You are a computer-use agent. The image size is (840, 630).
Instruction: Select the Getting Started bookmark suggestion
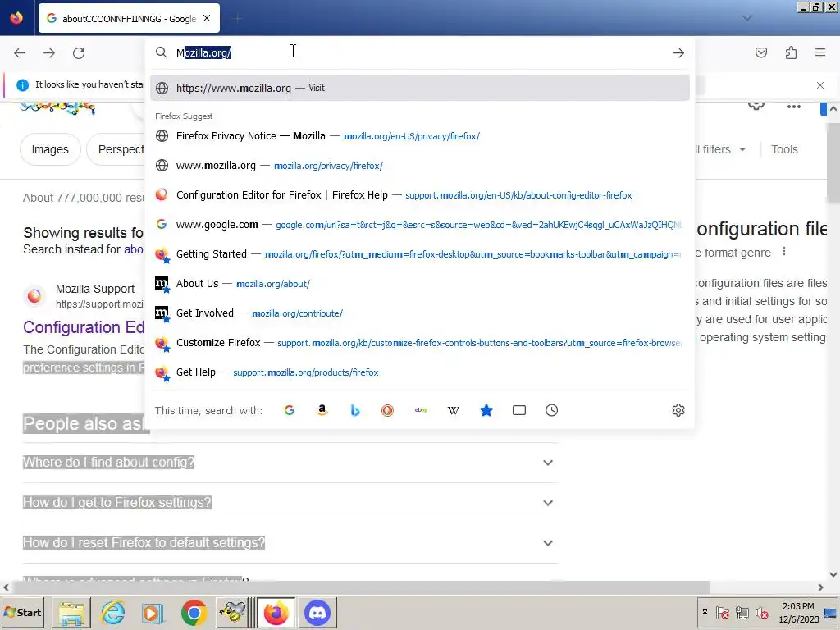click(419, 254)
